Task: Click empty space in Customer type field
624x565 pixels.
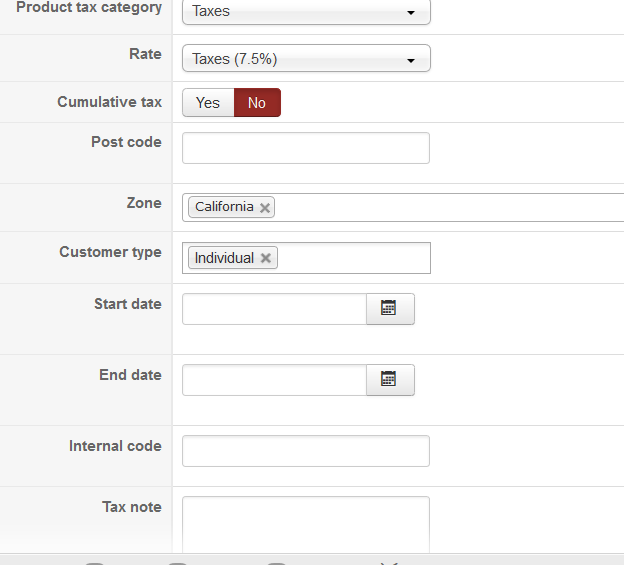Action: [355, 258]
